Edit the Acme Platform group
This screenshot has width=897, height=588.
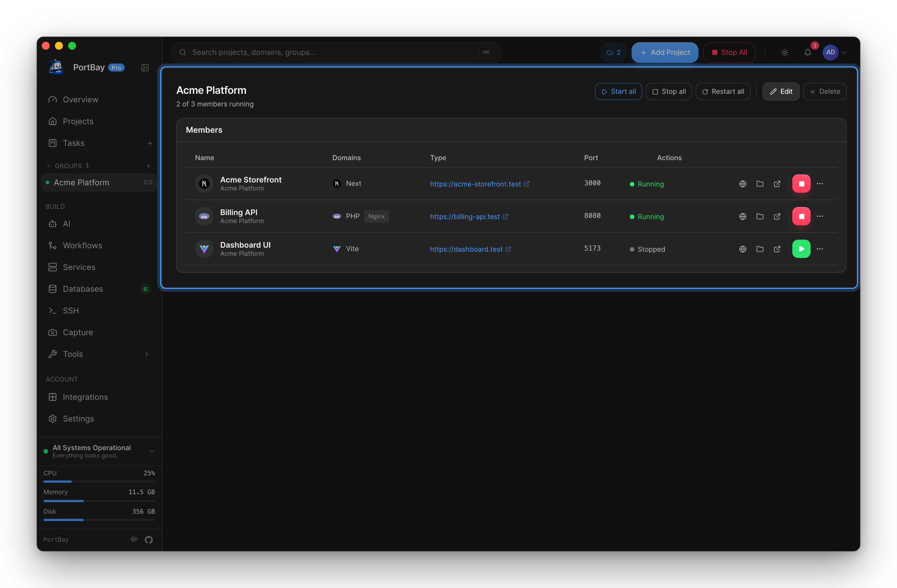(781, 92)
